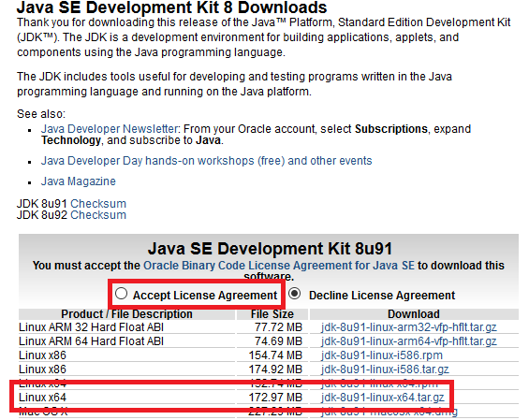
Task: Download jdk-8u91-linux-i586.tar.gz
Action: point(385,369)
